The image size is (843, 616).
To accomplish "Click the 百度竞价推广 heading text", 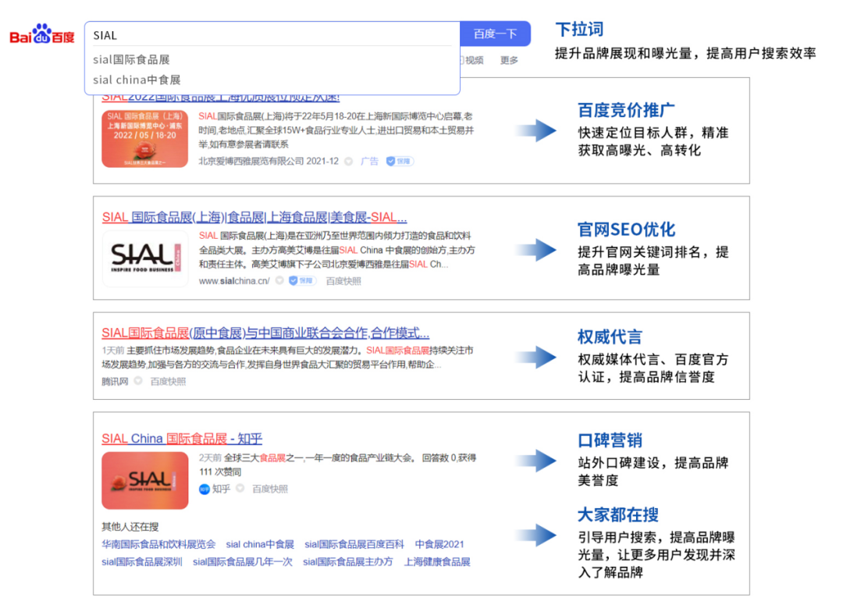I will (x=626, y=110).
